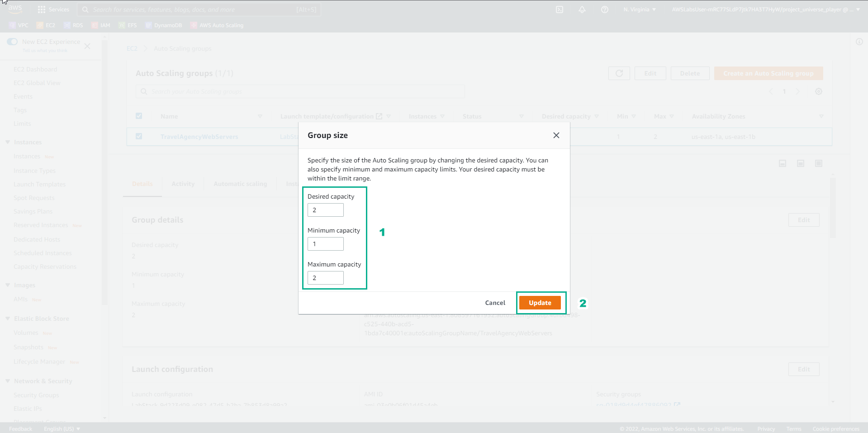The image size is (868, 433).
Task: Click the Minimum capacity input field
Action: click(x=326, y=244)
